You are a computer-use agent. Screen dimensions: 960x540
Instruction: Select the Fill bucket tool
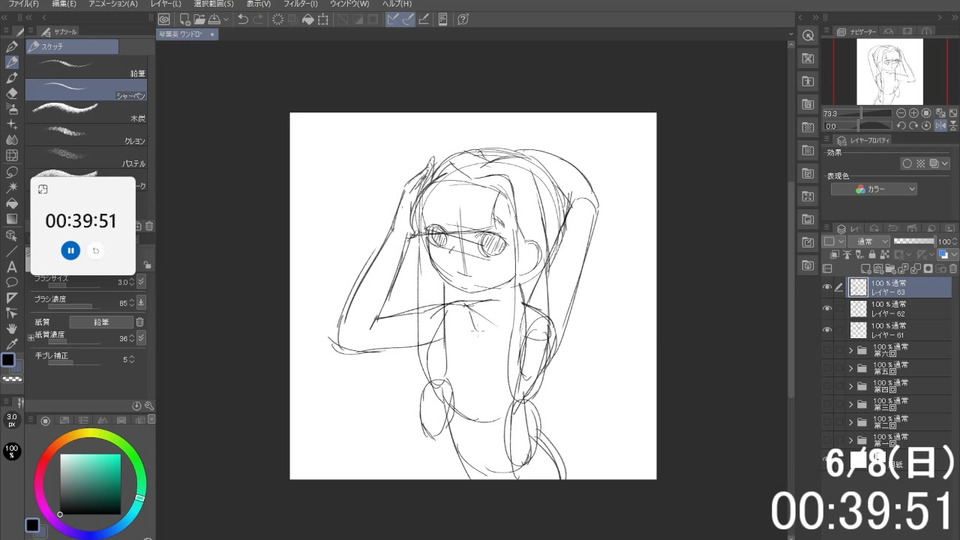tap(12, 203)
